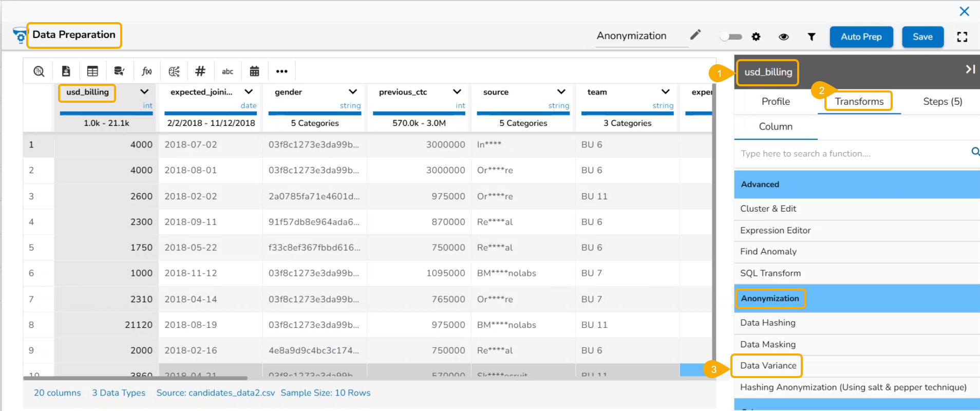This screenshot has height=411, width=980.
Task: Open the calendar date functions icon
Action: pyautogui.click(x=254, y=71)
